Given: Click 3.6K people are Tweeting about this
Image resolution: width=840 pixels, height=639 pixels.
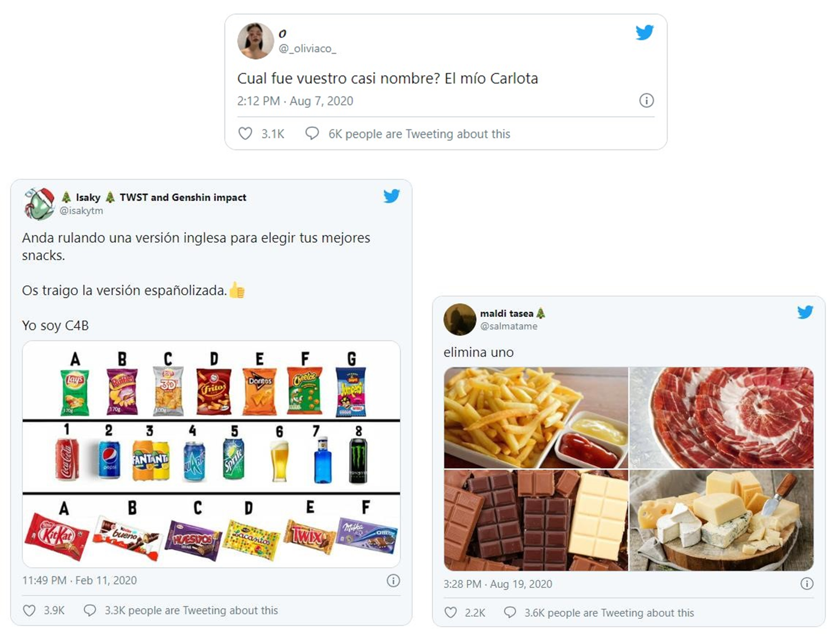Looking at the screenshot, I should click(609, 613).
